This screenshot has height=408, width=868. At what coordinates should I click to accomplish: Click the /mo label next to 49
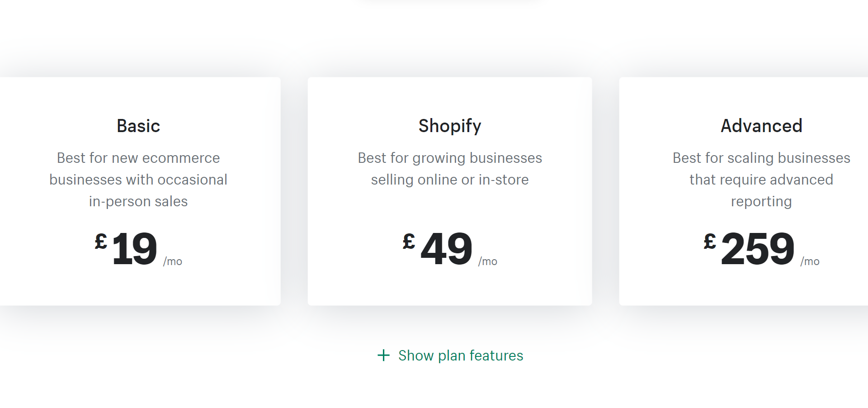pyautogui.click(x=488, y=261)
